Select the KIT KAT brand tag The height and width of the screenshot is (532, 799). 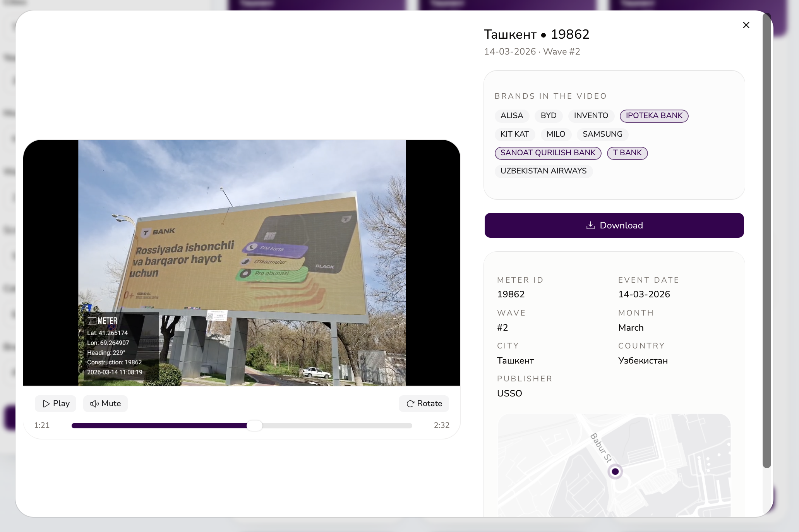(x=514, y=134)
